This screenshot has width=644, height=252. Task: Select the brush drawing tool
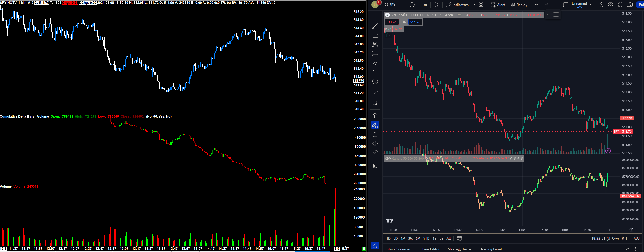[375, 63]
